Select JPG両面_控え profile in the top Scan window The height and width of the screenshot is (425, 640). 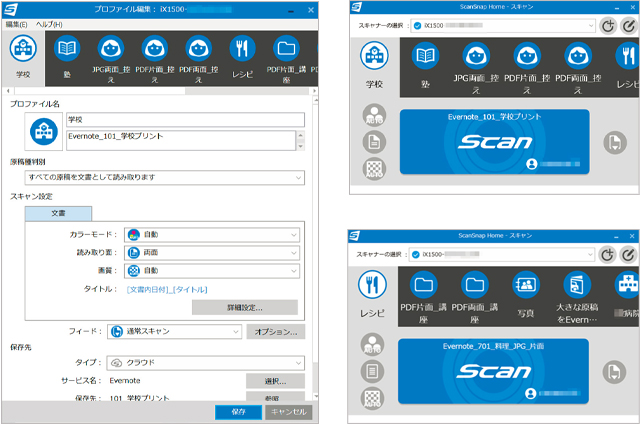(x=476, y=68)
